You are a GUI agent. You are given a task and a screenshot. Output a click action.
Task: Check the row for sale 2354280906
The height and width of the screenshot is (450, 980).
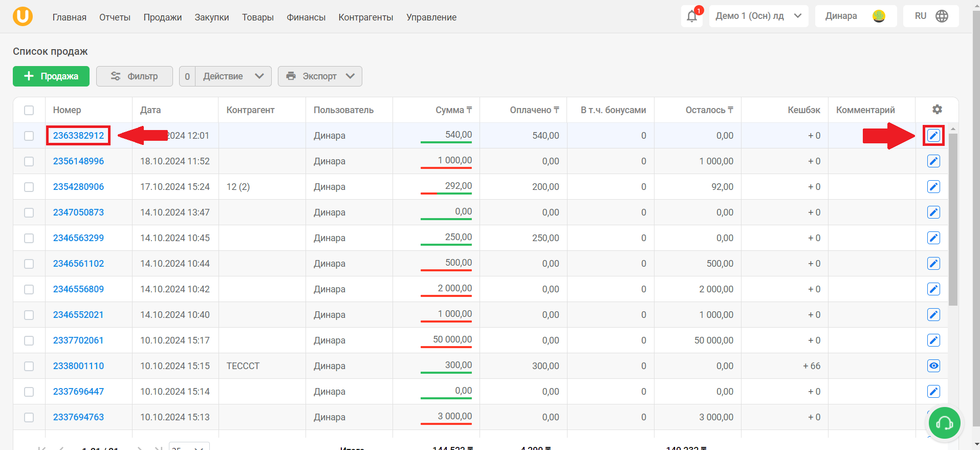coord(29,187)
